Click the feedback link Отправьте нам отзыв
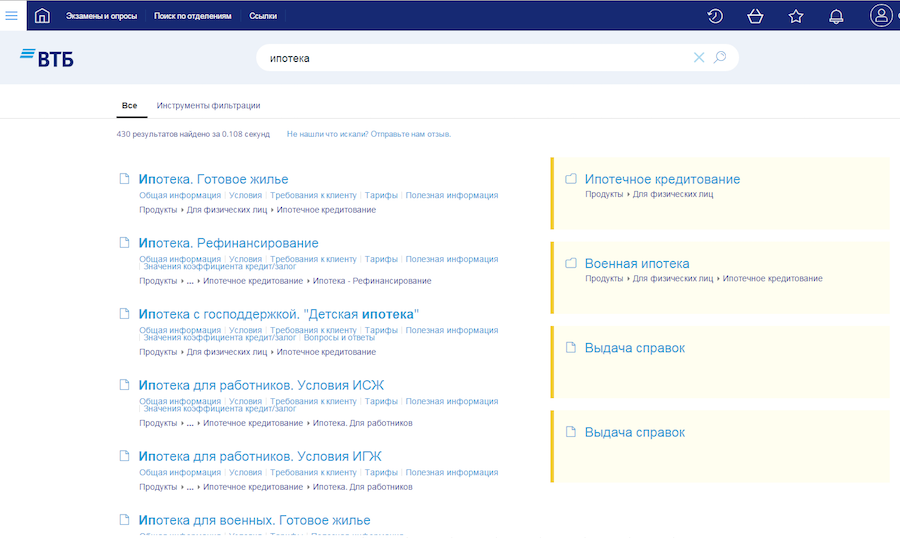The image size is (900, 538). click(x=410, y=134)
